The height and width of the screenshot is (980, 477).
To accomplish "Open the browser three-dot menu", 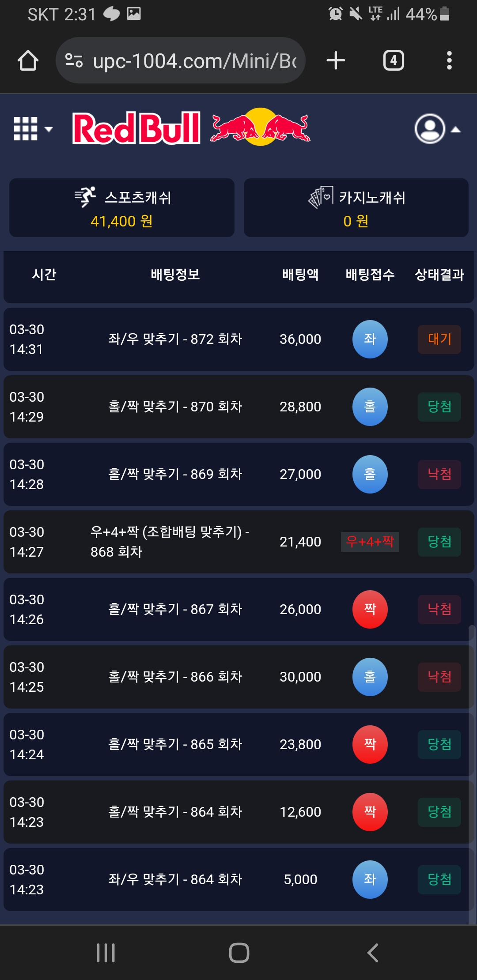I will tap(449, 60).
